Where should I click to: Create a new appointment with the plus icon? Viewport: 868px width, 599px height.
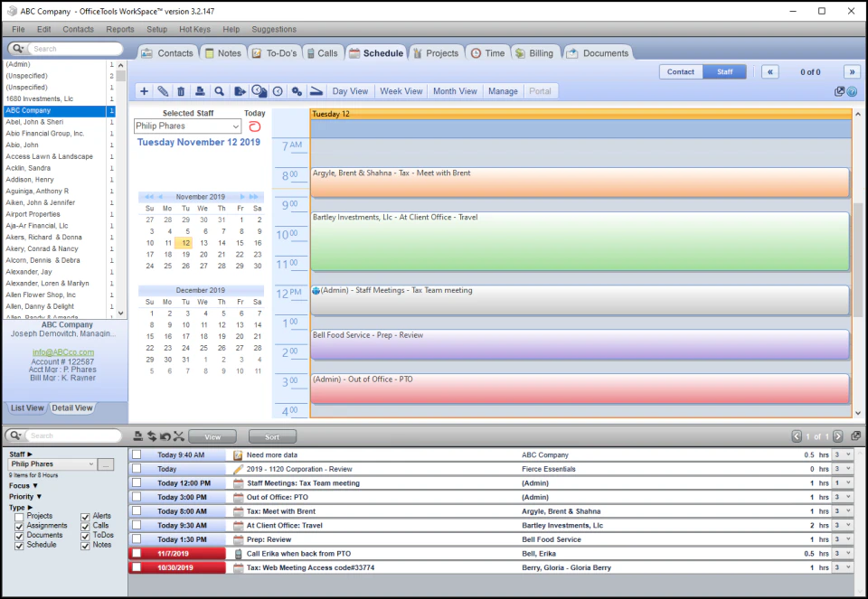[x=144, y=90]
